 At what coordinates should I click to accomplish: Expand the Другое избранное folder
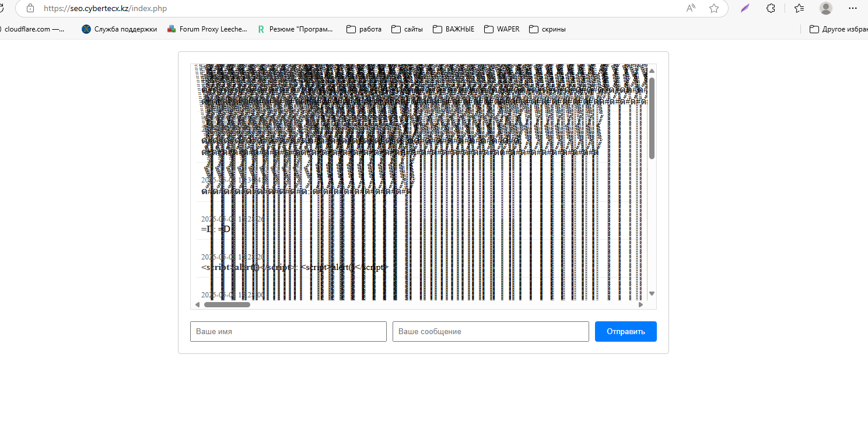coord(839,29)
